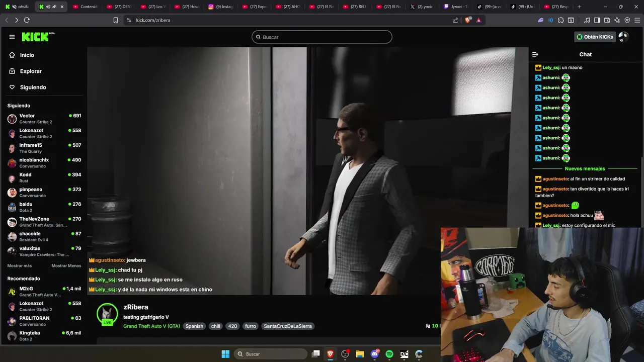Screen dimensions: 644x362
Task: Open browser extensions puzzle icon
Action: click(x=561, y=20)
